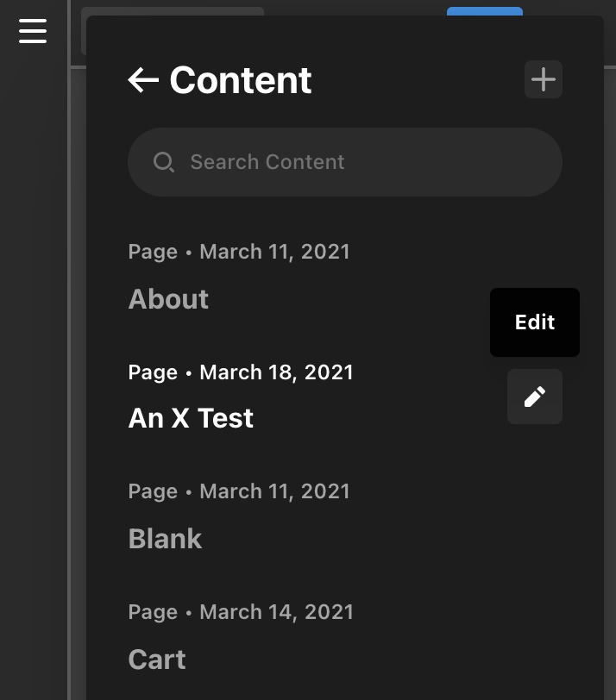Viewport: 616px width, 700px height.
Task: Open the About page entry
Action: tap(168, 298)
